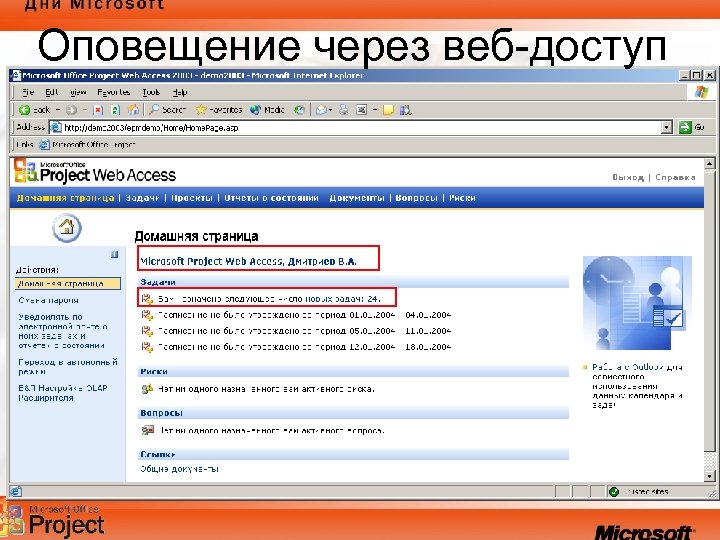Click the Риски section icon
The height and width of the screenshot is (540, 720).
tap(147, 389)
